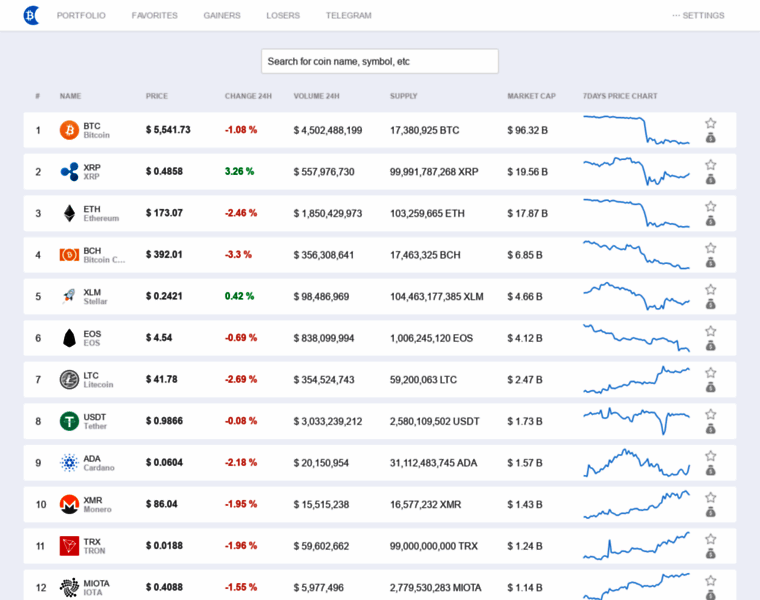Image resolution: width=760 pixels, height=600 pixels.
Task: Sort table by Market Cap header
Action: click(531, 96)
